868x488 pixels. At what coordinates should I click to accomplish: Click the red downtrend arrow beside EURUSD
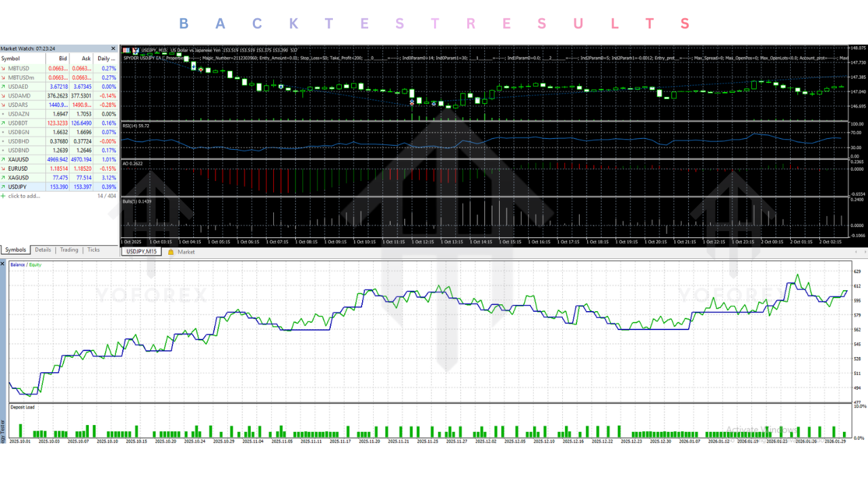coord(3,169)
